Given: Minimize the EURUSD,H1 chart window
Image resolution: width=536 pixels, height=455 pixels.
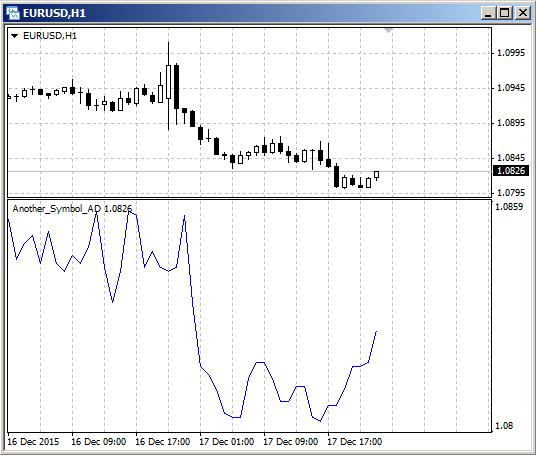Looking at the screenshot, I should pos(488,13).
